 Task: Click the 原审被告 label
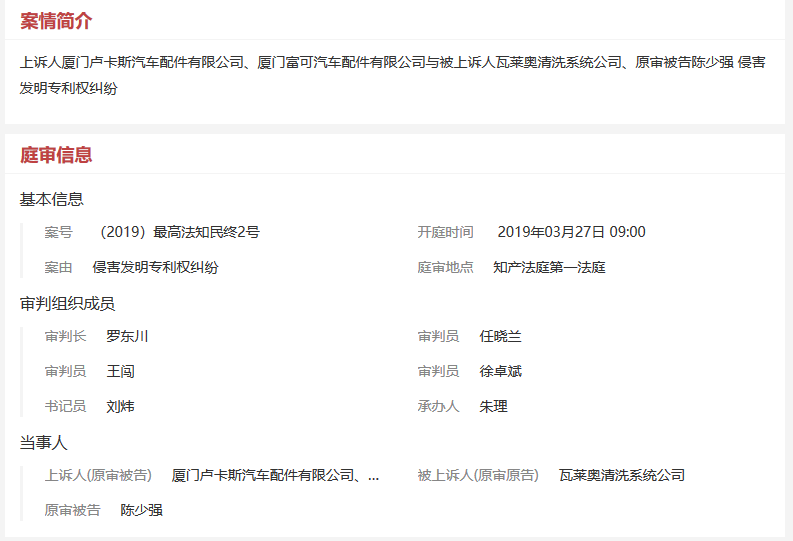(72, 510)
